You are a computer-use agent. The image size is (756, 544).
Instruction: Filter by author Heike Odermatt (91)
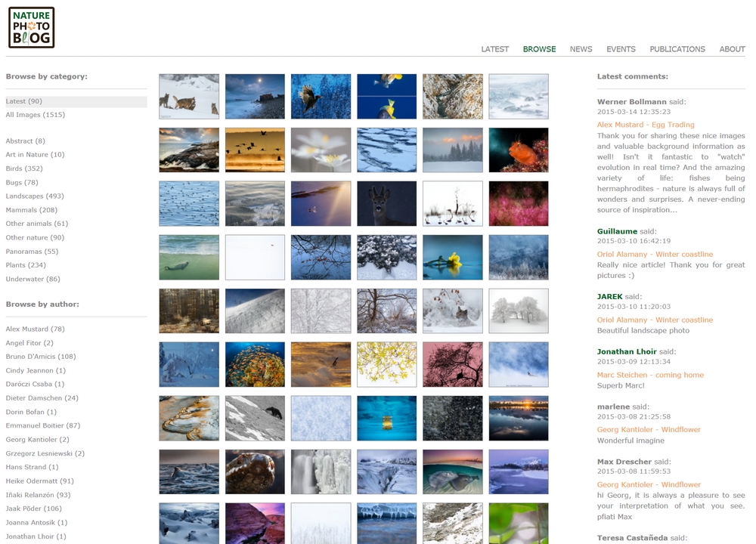[39, 481]
